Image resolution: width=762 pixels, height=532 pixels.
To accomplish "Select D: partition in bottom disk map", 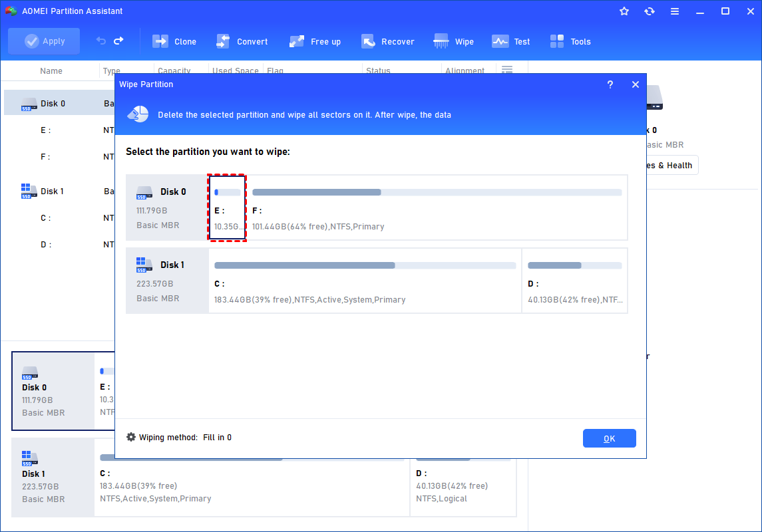I will 463,487.
